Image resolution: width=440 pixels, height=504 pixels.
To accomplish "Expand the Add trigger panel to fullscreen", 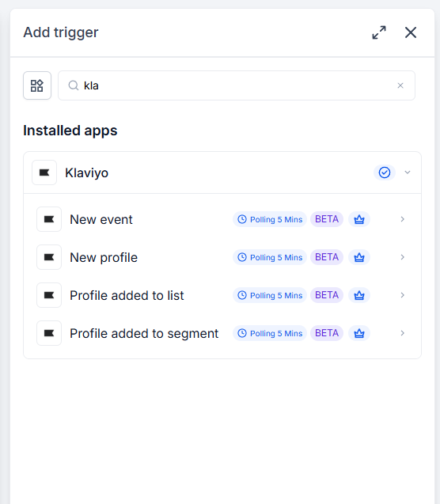I will point(379,32).
